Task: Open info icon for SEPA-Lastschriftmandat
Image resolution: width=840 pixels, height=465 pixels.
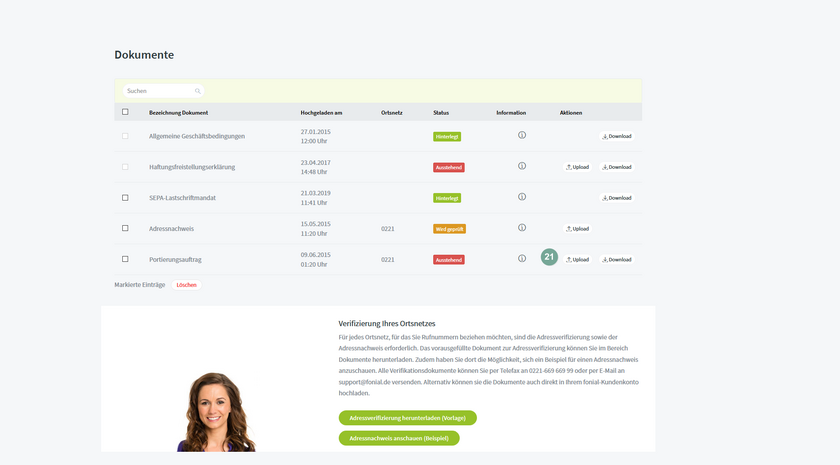Action: (x=522, y=197)
